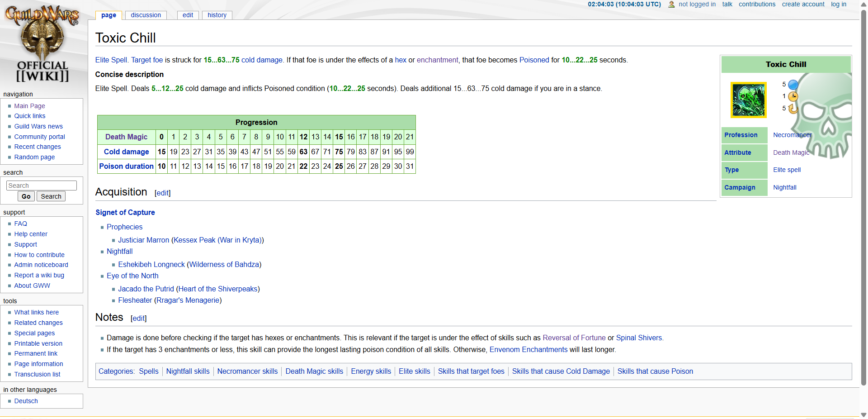Click the Profession label in infobox

pos(741,135)
